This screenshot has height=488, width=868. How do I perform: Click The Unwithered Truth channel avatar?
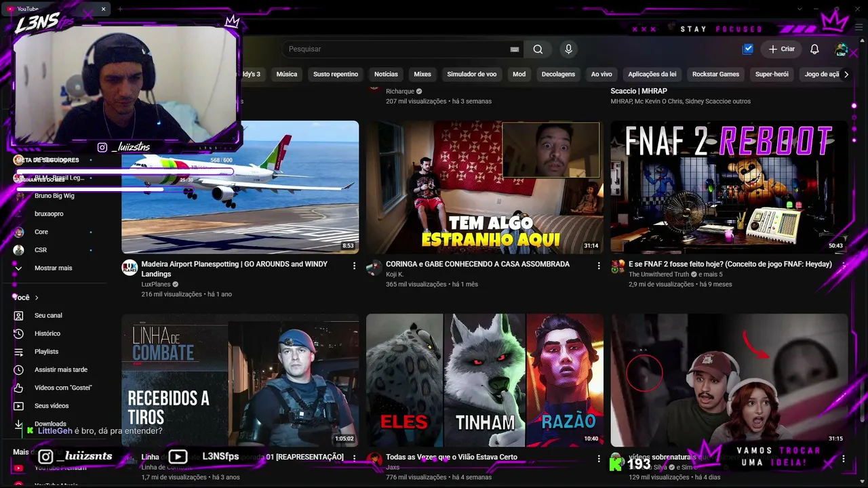(x=618, y=267)
